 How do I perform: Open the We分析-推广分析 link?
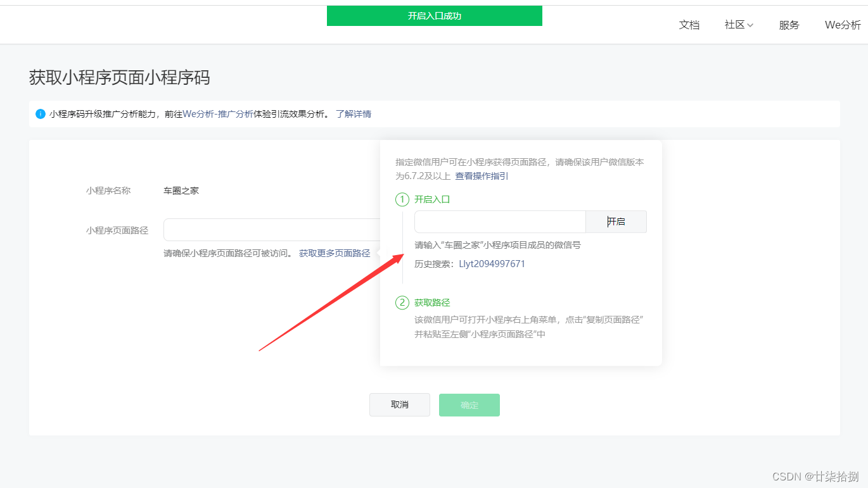(218, 114)
